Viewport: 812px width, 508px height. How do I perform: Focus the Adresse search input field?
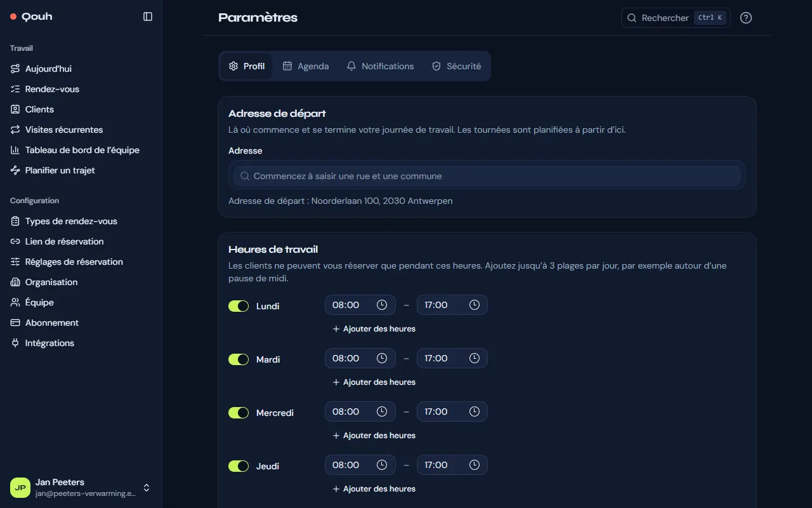point(487,176)
